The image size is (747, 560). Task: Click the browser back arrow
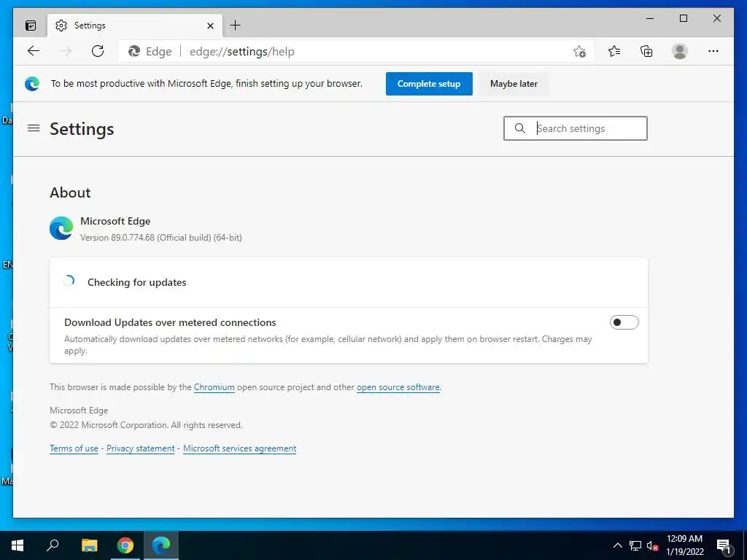coord(34,51)
